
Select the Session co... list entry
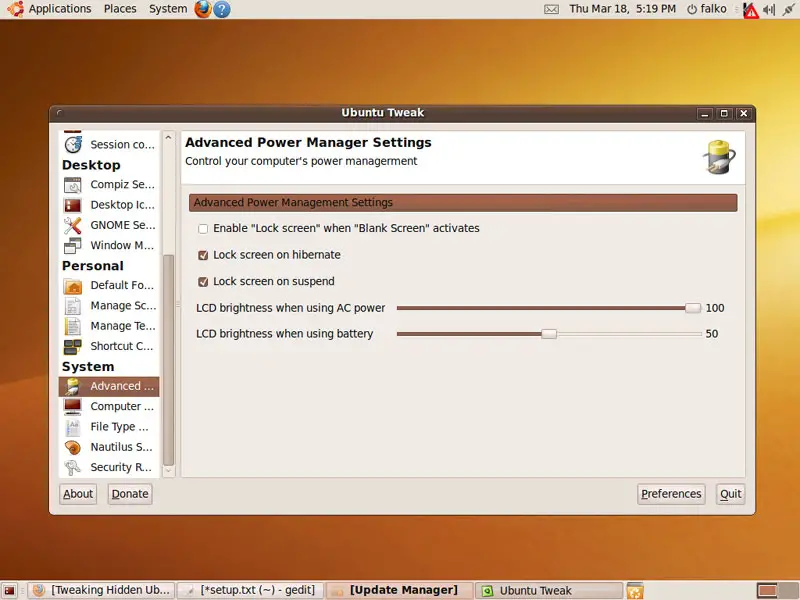(109, 144)
